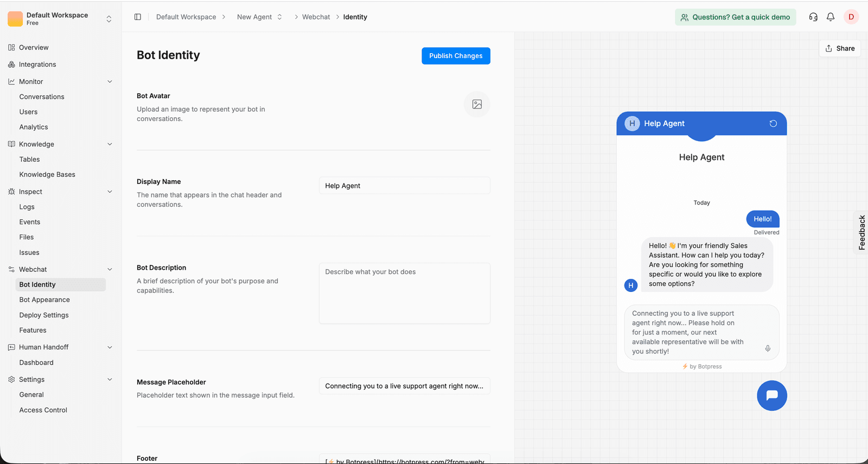
Task: Click the Bot Description text area
Action: click(x=405, y=294)
